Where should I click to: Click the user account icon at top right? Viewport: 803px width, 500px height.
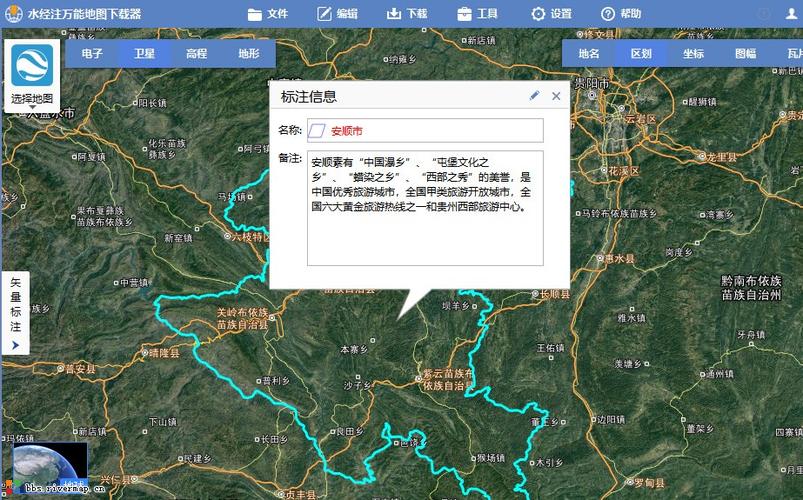(792, 14)
